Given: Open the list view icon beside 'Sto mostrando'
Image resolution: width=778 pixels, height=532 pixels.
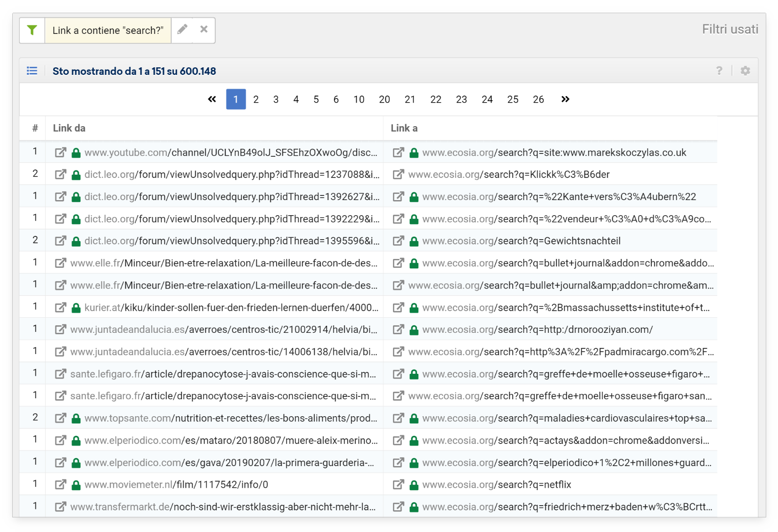Looking at the screenshot, I should click(32, 71).
